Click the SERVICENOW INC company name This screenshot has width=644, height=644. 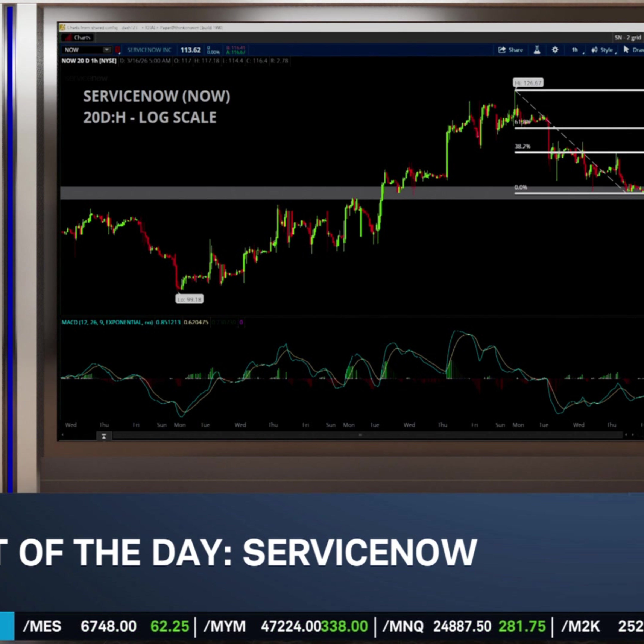(149, 50)
